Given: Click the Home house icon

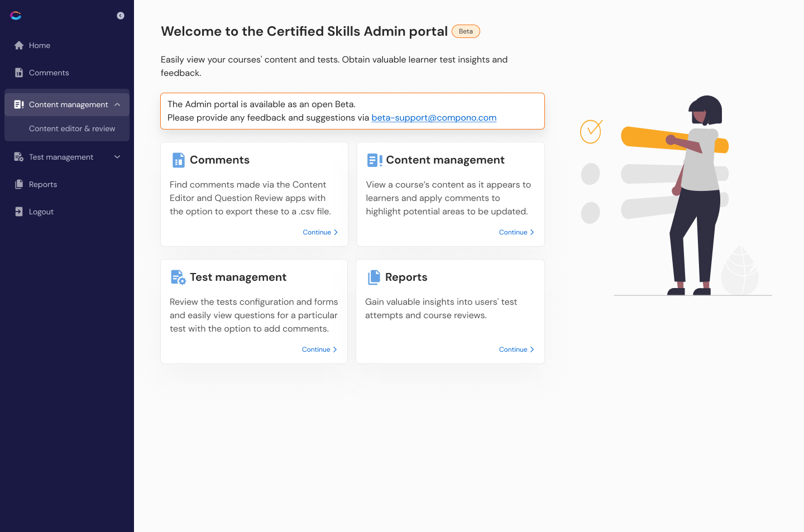Looking at the screenshot, I should 19,45.
